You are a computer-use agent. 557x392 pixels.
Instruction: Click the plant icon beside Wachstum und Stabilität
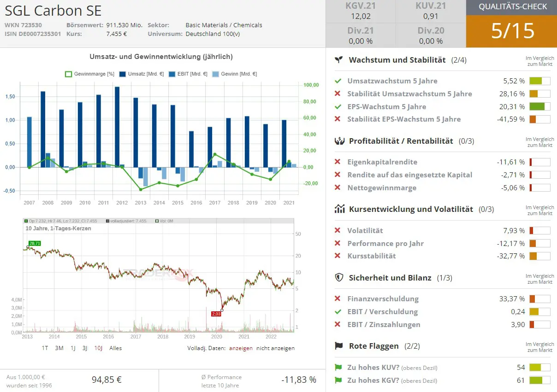click(339, 60)
